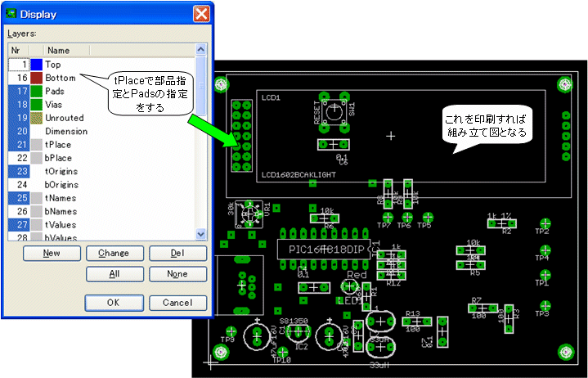Click the TP3 test point pad

coord(545,306)
